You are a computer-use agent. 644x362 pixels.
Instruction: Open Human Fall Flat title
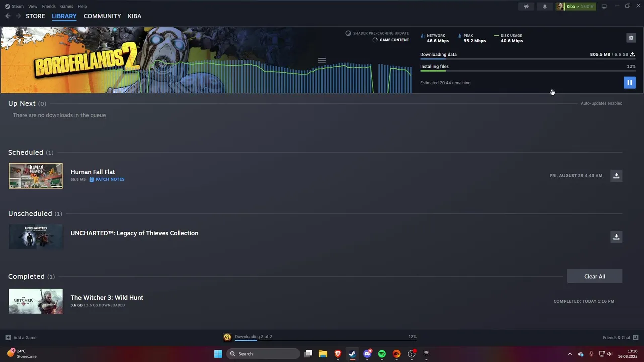coord(93,172)
